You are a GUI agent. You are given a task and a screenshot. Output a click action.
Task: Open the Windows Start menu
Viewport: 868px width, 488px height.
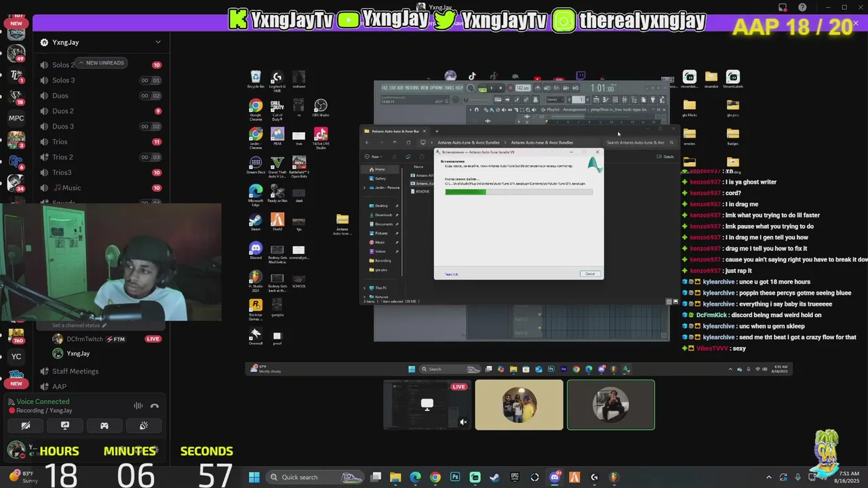point(254,477)
